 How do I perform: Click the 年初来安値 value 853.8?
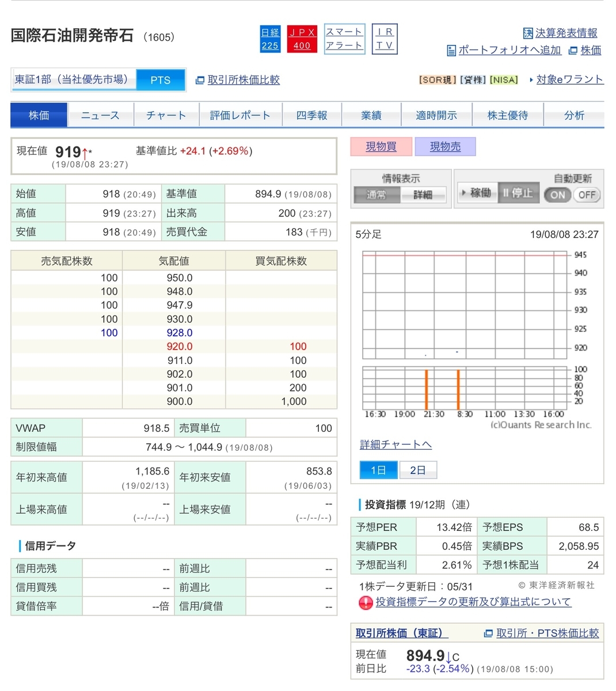point(319,471)
